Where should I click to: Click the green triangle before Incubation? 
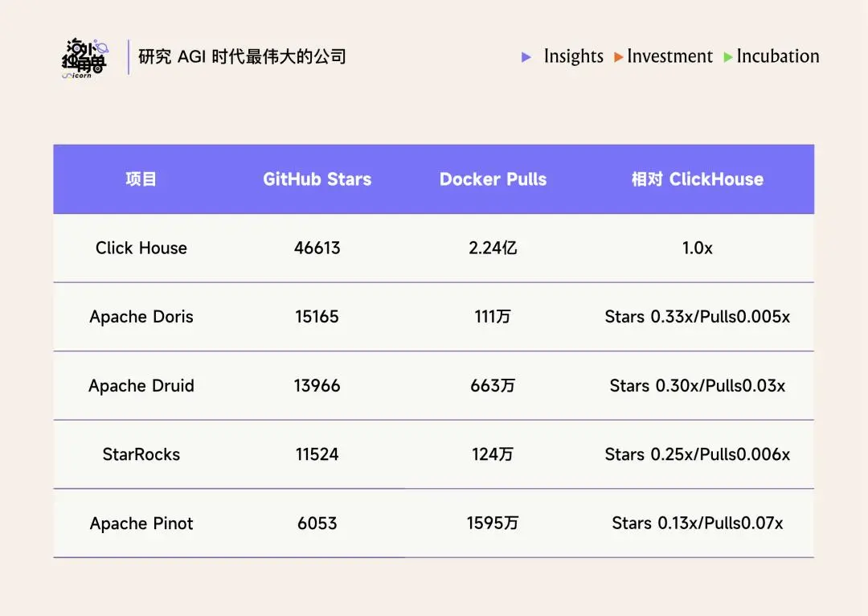tap(728, 57)
